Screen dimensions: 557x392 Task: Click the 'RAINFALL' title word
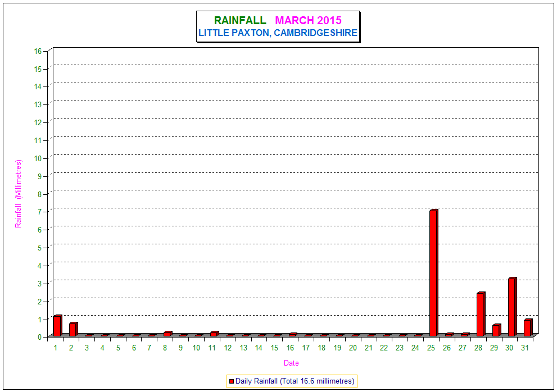[x=240, y=20]
